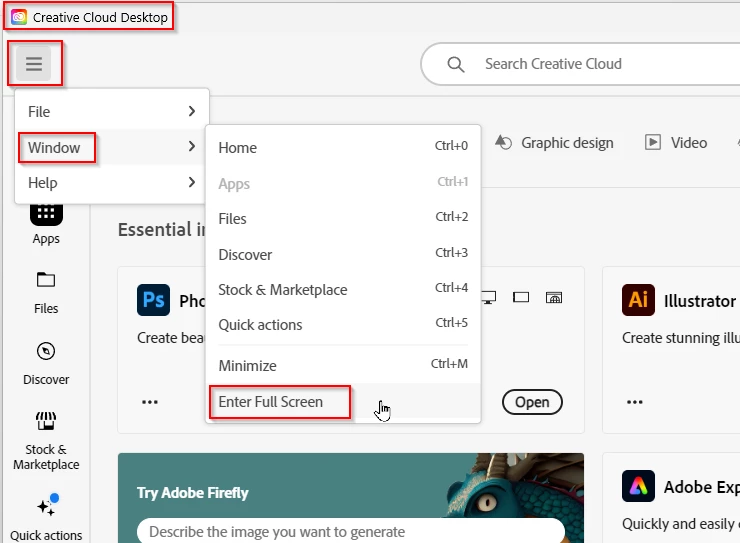Select Discover in Window submenu
The width and height of the screenshot is (740, 543).
(343, 254)
